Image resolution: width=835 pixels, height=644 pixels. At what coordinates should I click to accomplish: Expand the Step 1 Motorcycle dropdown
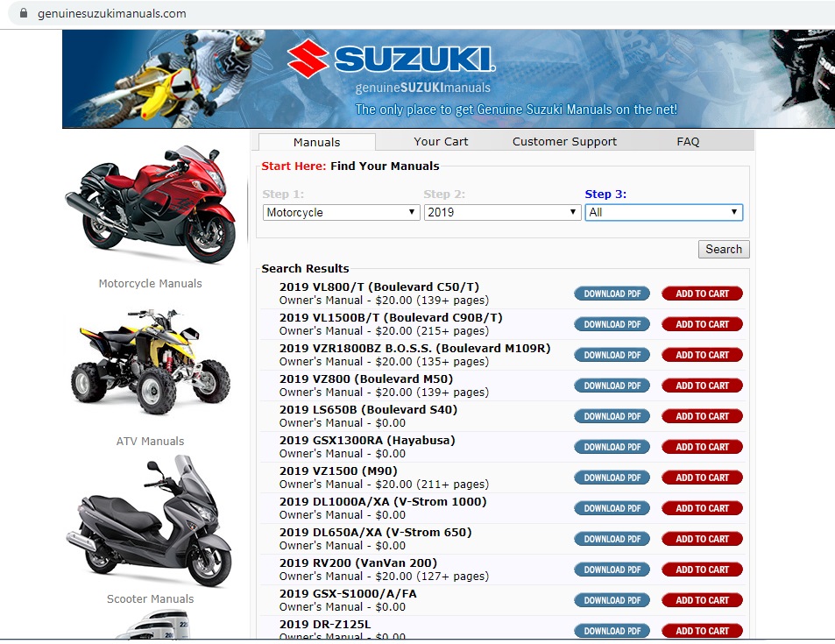pos(341,213)
